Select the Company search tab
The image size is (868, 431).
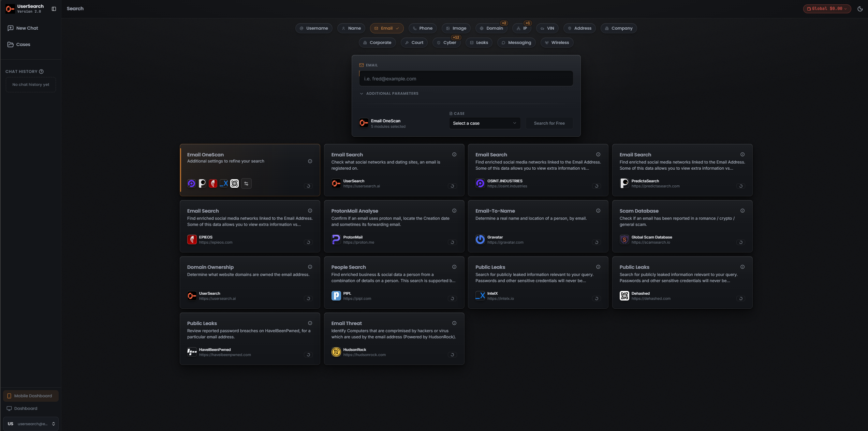click(619, 28)
